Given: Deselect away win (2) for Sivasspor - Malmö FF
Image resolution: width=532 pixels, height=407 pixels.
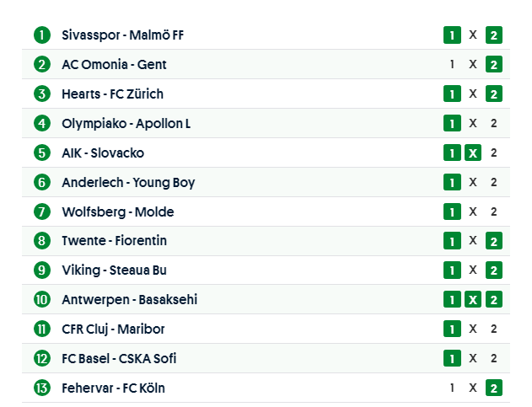Looking at the screenshot, I should pos(494,35).
